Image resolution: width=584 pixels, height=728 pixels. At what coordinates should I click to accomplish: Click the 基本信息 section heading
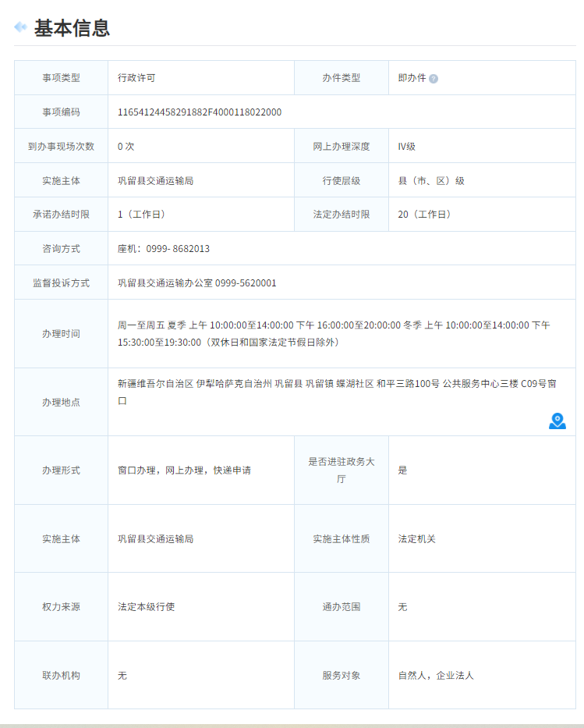72,28
